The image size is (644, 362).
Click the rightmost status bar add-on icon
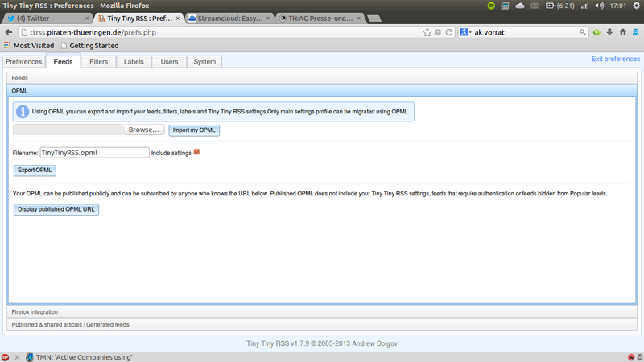pyautogui.click(x=640, y=357)
